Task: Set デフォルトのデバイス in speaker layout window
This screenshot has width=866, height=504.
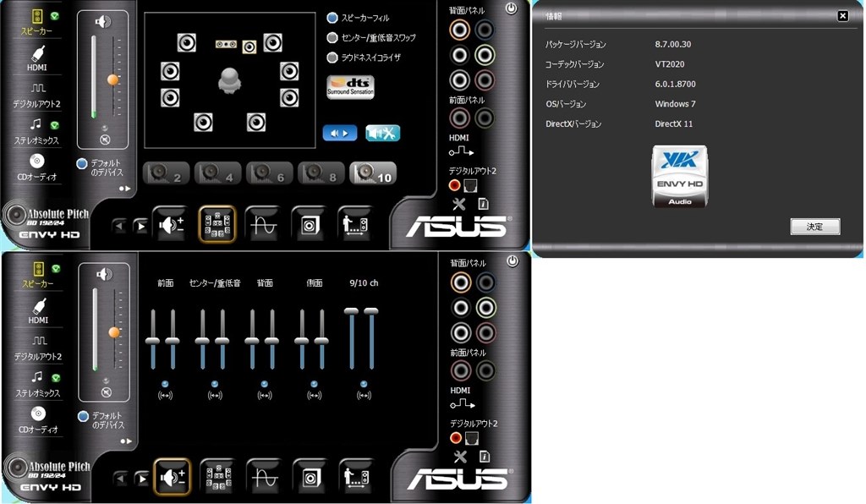Action: tap(82, 163)
